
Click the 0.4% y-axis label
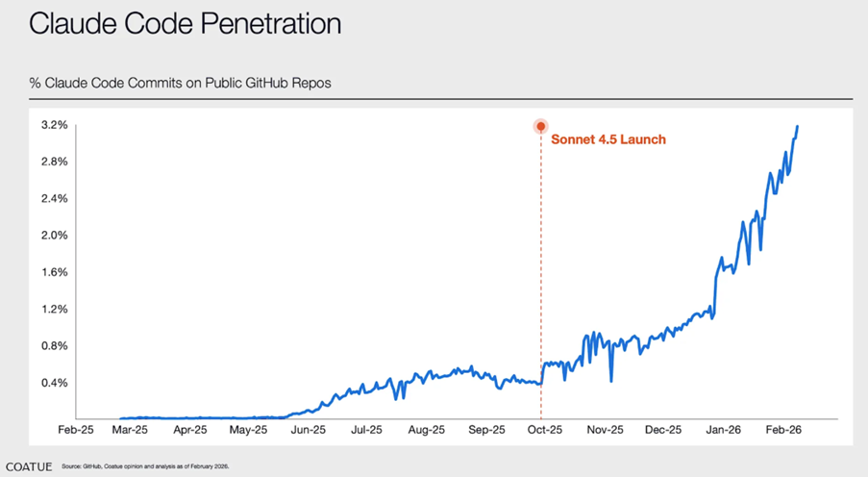coord(54,383)
